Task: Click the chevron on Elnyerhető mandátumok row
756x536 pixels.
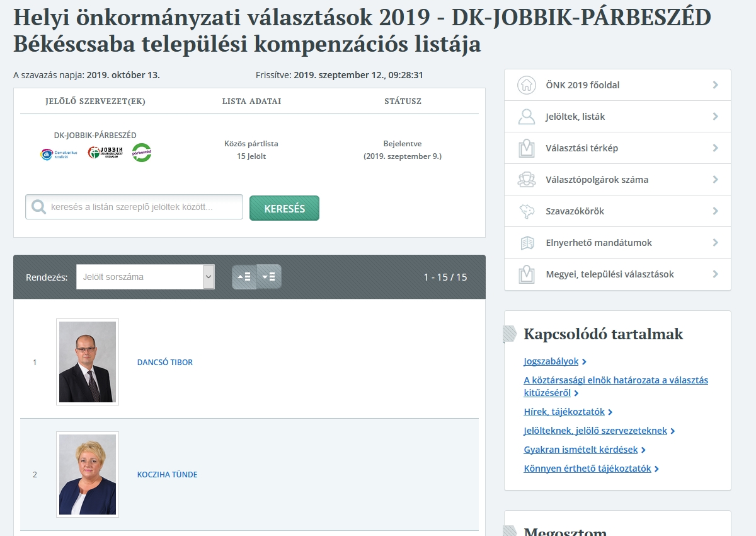Action: click(x=715, y=243)
